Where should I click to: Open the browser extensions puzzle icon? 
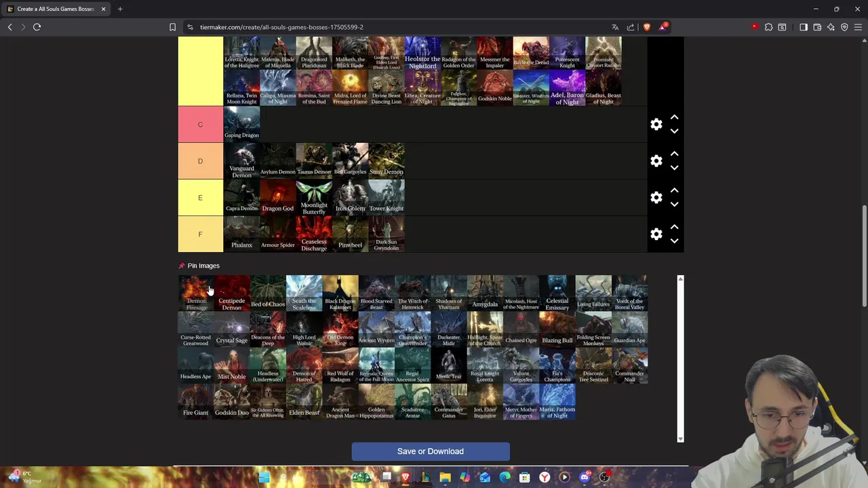(x=768, y=27)
